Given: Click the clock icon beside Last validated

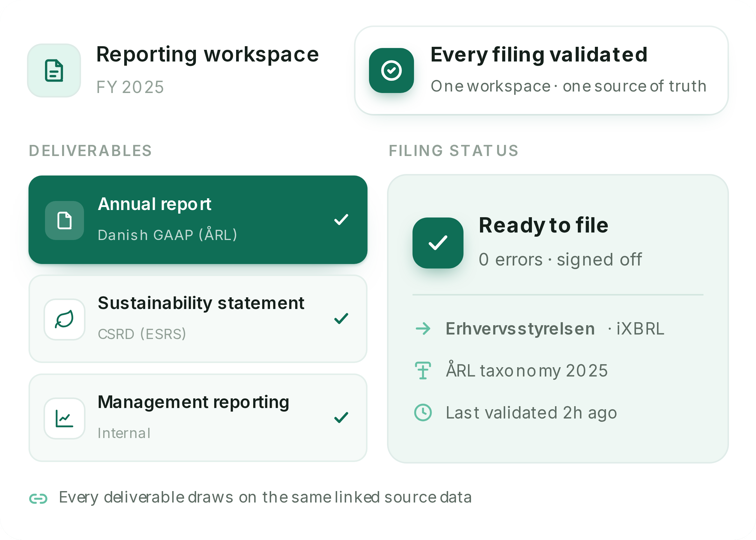Looking at the screenshot, I should [423, 412].
